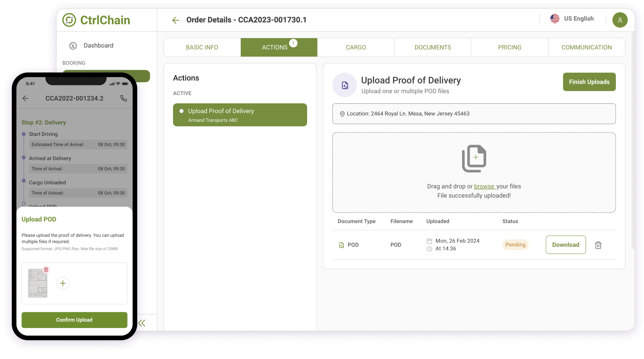Tap the mobile back arrow next to CCA2022-001234.2
This screenshot has width=644, height=359.
click(26, 98)
